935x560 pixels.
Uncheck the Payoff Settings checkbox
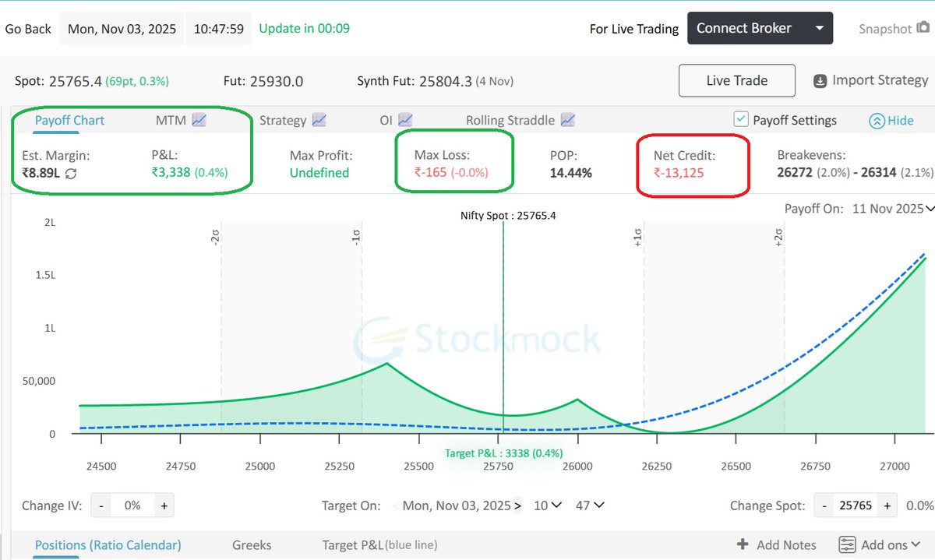pyautogui.click(x=740, y=119)
